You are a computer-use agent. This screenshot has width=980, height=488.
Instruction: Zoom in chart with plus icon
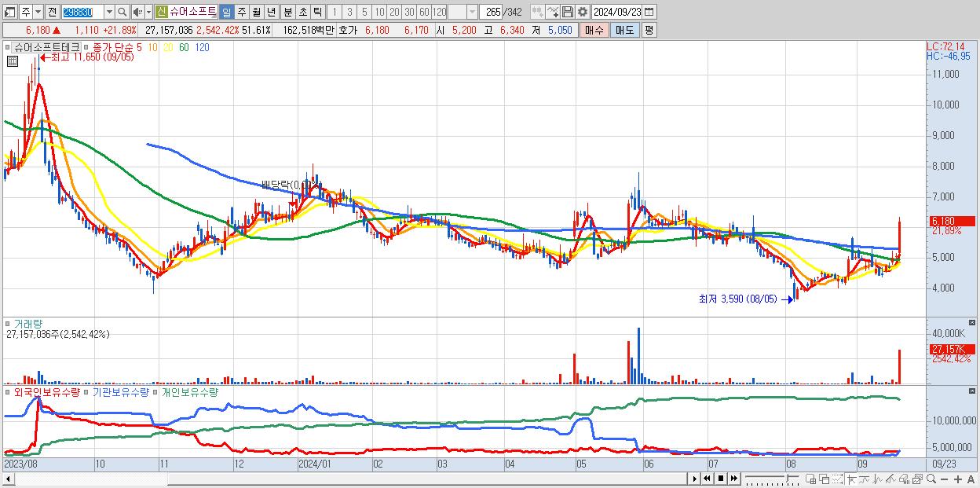(x=958, y=479)
